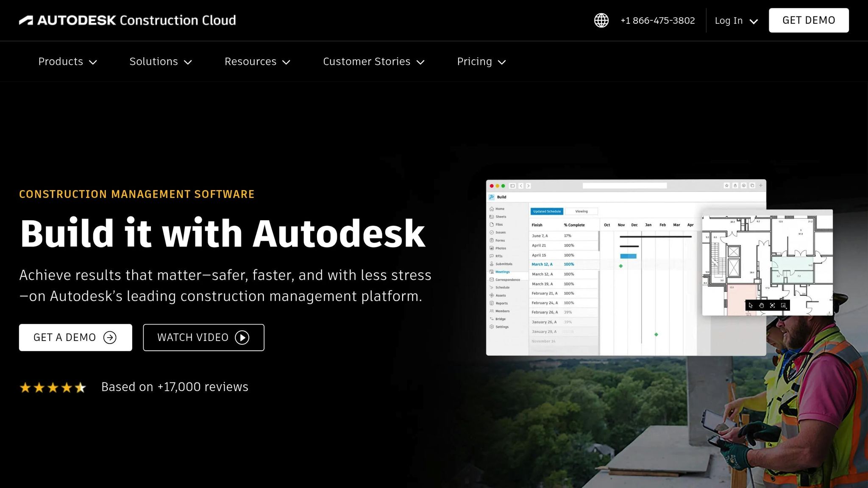Click the Home sidebar item in mockup
The image size is (868, 488).
[497, 209]
